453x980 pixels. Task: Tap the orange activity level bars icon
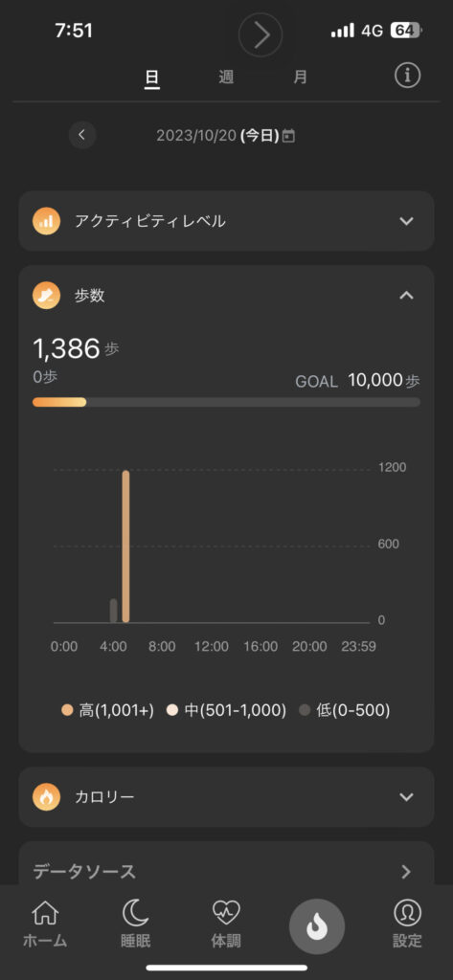tap(46, 221)
